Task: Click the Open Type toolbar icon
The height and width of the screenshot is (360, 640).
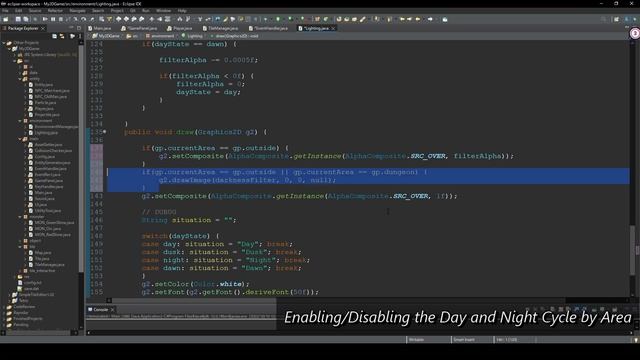Action: click(339, 19)
